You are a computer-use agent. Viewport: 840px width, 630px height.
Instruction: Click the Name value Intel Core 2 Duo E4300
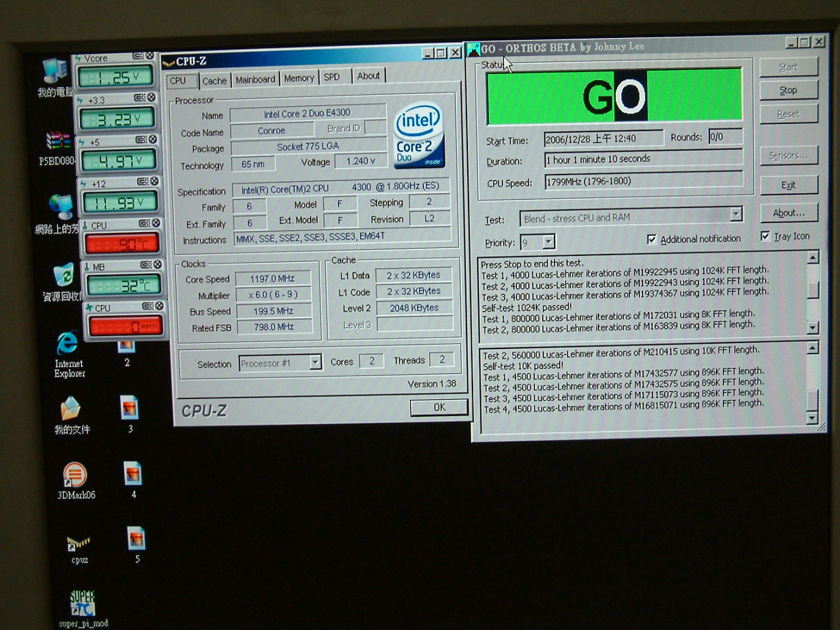point(307,113)
